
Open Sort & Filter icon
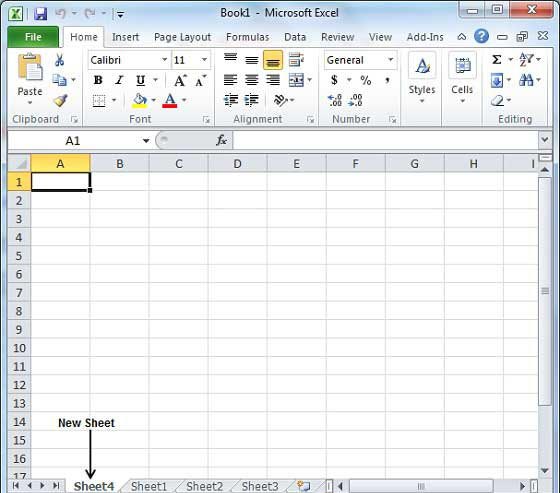(x=526, y=59)
